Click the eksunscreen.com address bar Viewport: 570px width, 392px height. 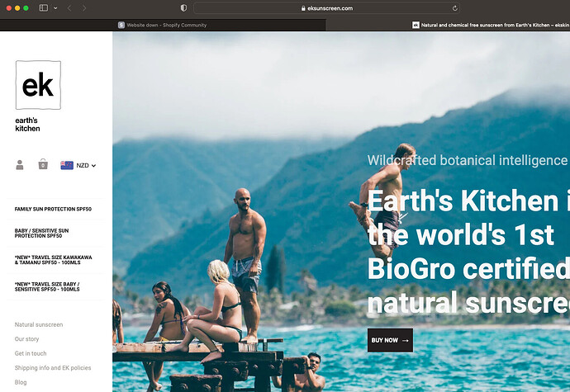point(326,8)
